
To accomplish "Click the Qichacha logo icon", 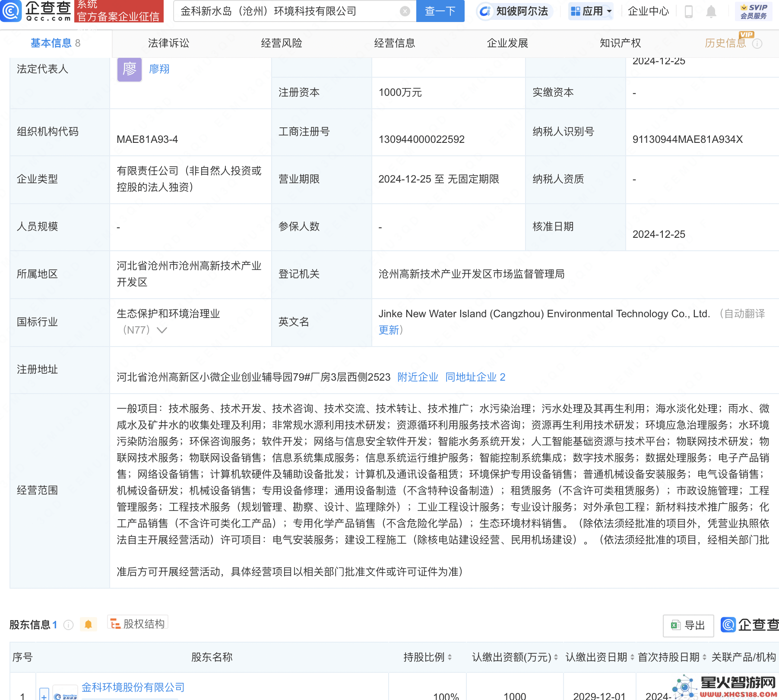I will click(10, 11).
